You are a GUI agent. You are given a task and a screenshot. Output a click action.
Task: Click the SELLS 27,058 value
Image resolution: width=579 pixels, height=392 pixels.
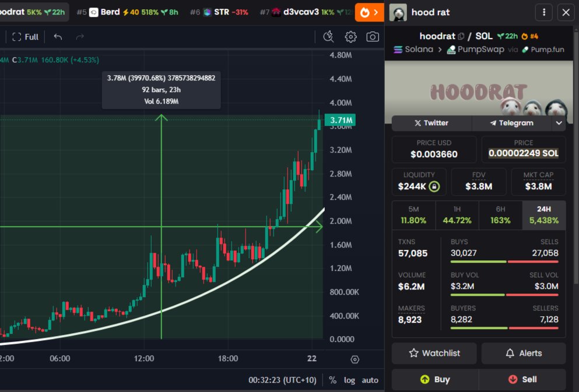[x=545, y=253]
